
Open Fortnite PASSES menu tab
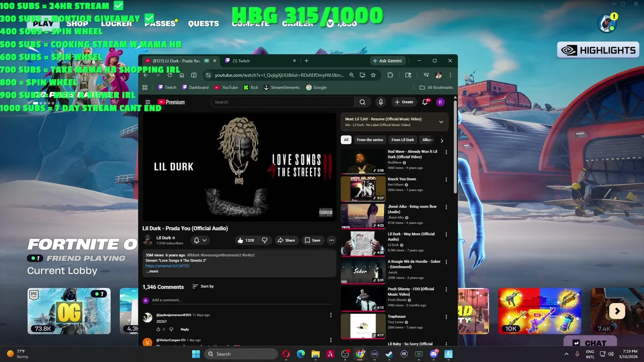tap(160, 24)
